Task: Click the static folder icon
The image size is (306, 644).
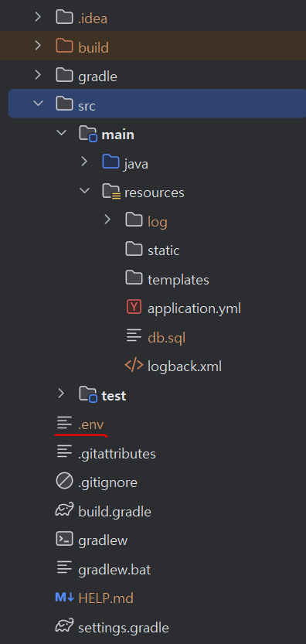Action: 134,249
